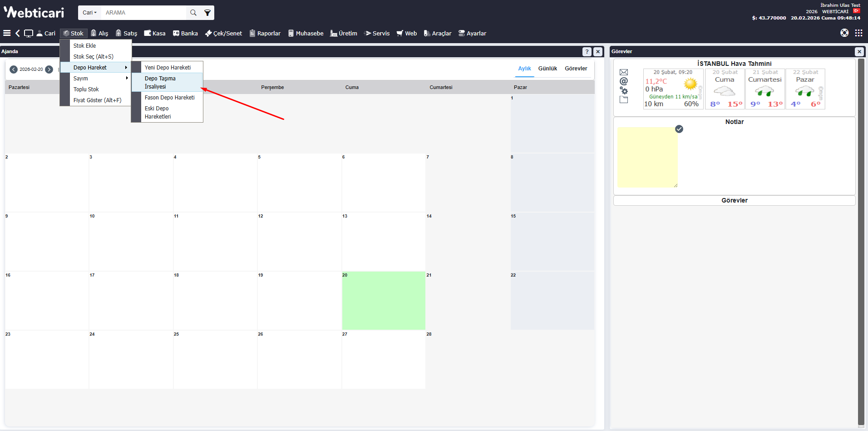Click the lifebuoy support icon
The width and height of the screenshot is (868, 431).
point(844,33)
